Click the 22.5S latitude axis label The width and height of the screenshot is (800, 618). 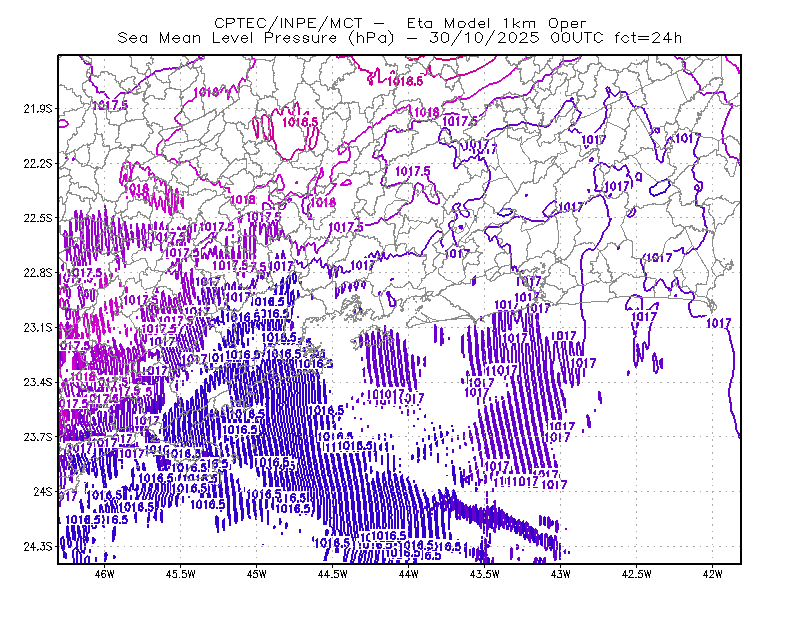(38, 218)
